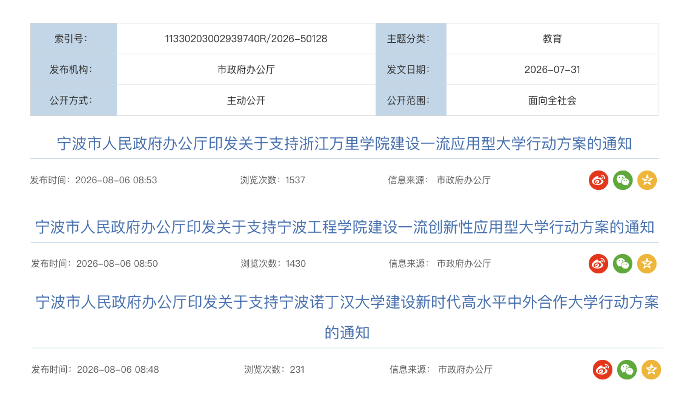This screenshot has height=399, width=684.
Task: Click the 索引号 label cell
Action: tap(73, 39)
